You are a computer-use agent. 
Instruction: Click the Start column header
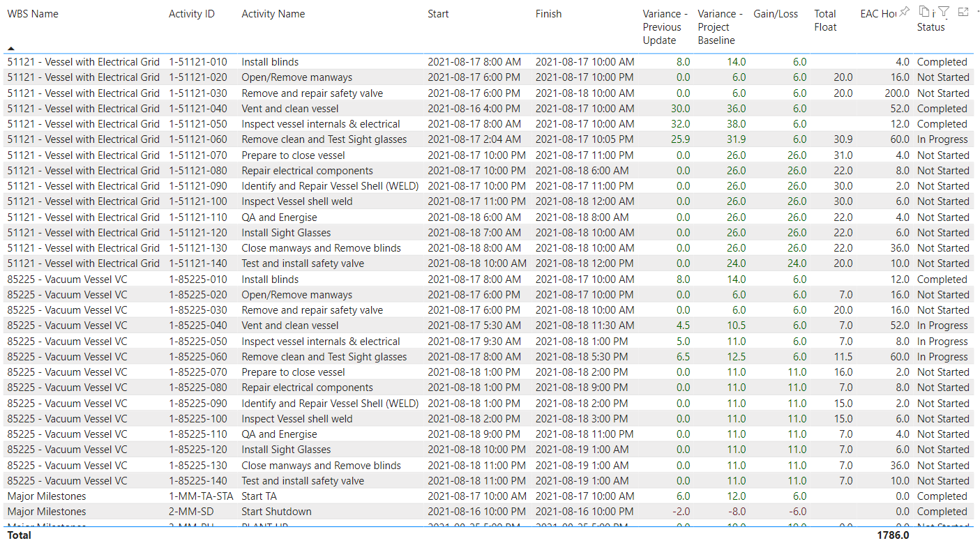click(x=438, y=14)
